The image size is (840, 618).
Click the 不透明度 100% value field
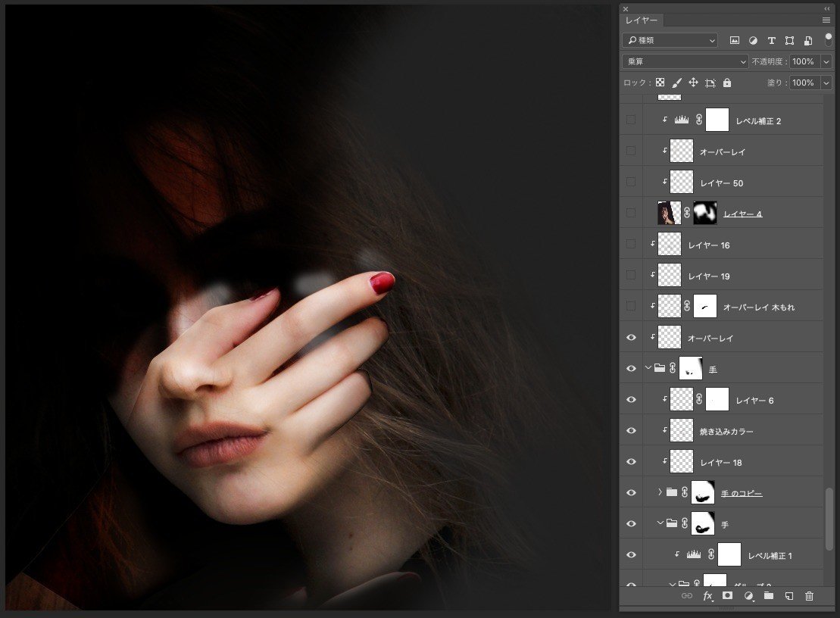click(804, 61)
